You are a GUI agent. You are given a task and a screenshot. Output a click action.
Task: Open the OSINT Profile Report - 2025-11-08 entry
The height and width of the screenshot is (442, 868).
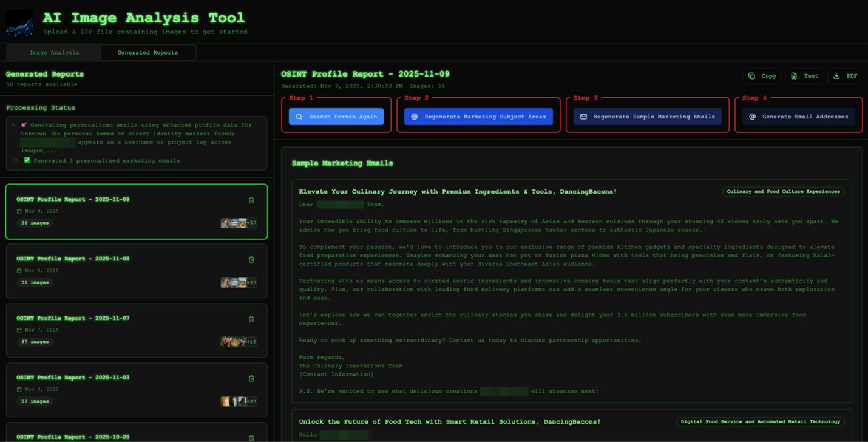pos(137,271)
